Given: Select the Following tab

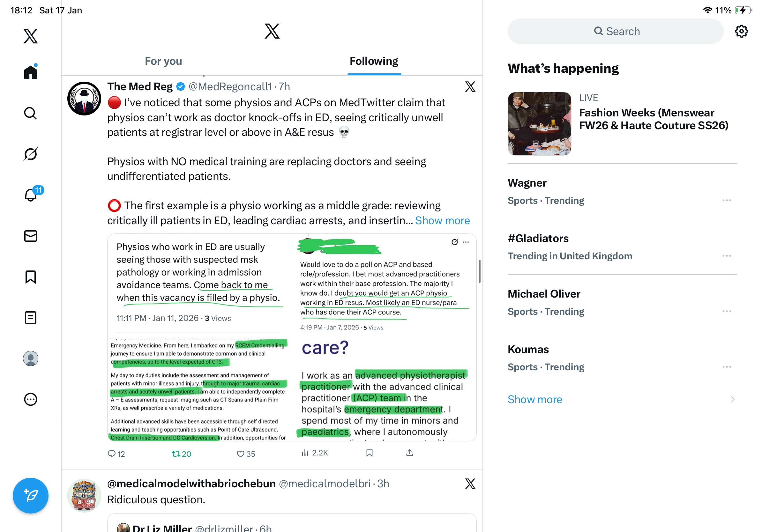Looking at the screenshot, I should click(374, 61).
